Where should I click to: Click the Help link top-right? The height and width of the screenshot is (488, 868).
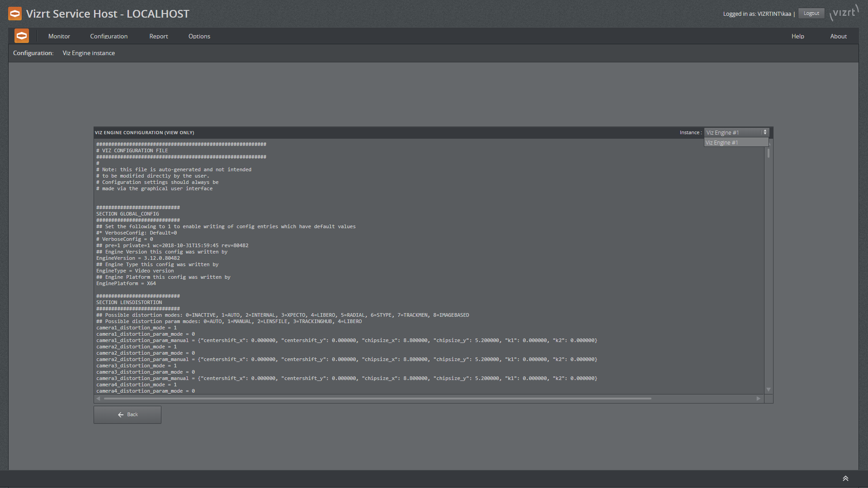click(797, 36)
